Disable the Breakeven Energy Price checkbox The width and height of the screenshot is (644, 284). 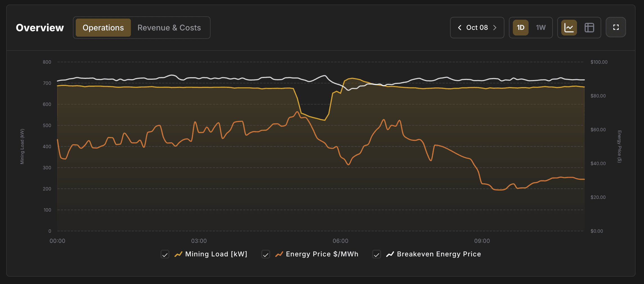pos(377,254)
